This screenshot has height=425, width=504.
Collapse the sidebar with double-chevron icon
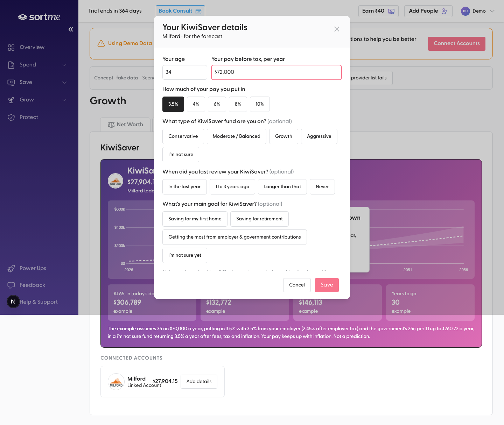pos(71,29)
